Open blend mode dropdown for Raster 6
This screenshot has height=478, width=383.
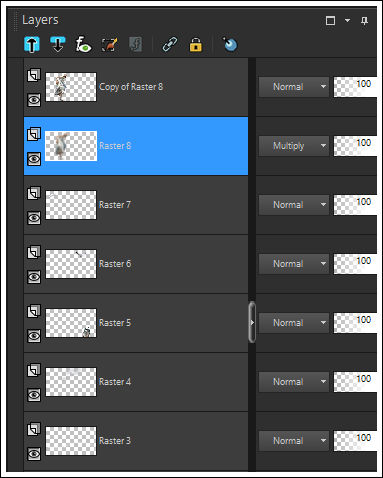tap(294, 264)
